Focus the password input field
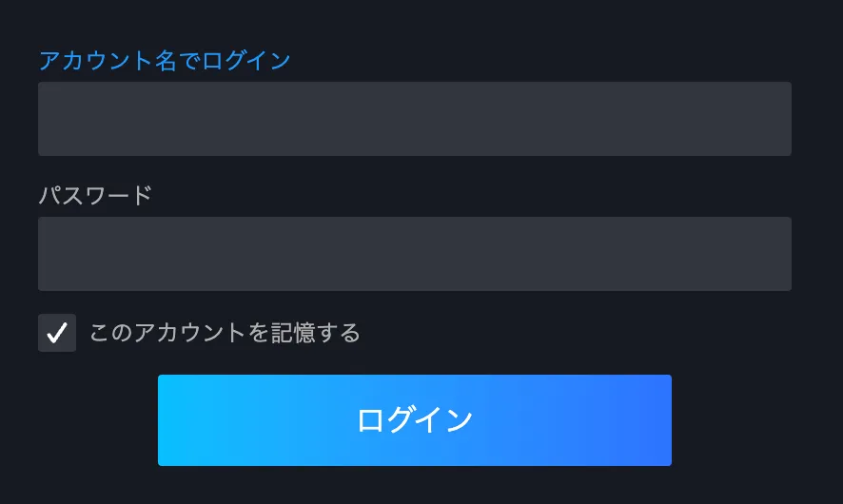 (415, 254)
